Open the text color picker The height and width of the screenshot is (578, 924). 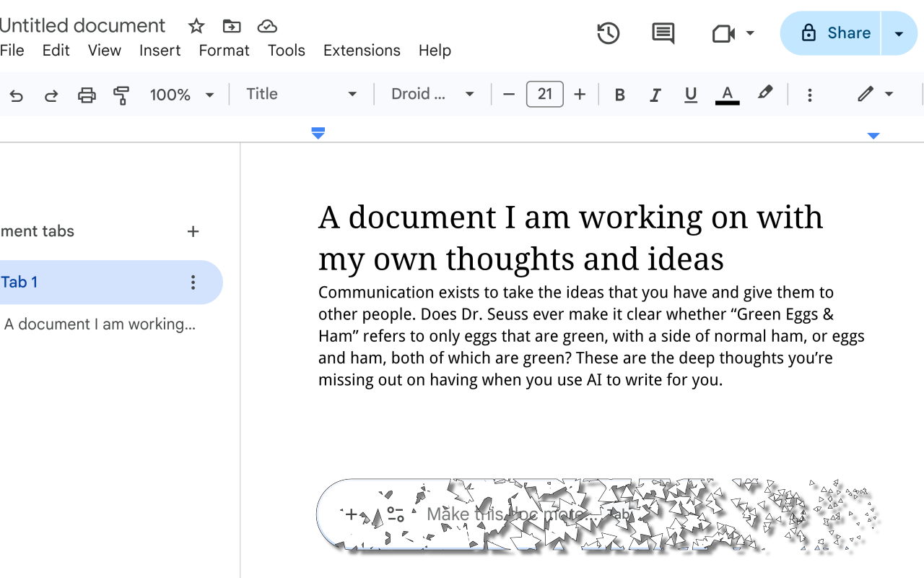tap(727, 95)
